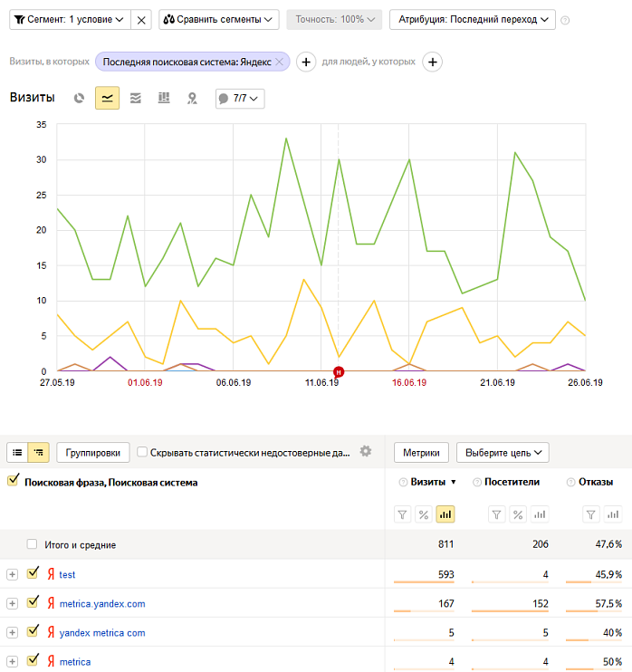Image resolution: width=632 pixels, height=672 pixels.
Task: Toggle percent display under Visits
Action: [424, 514]
